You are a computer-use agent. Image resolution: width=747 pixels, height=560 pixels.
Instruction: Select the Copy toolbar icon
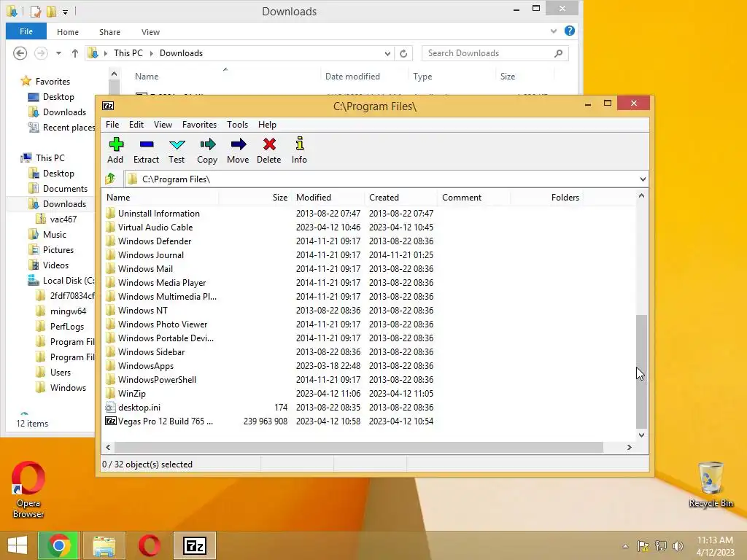[207, 150]
